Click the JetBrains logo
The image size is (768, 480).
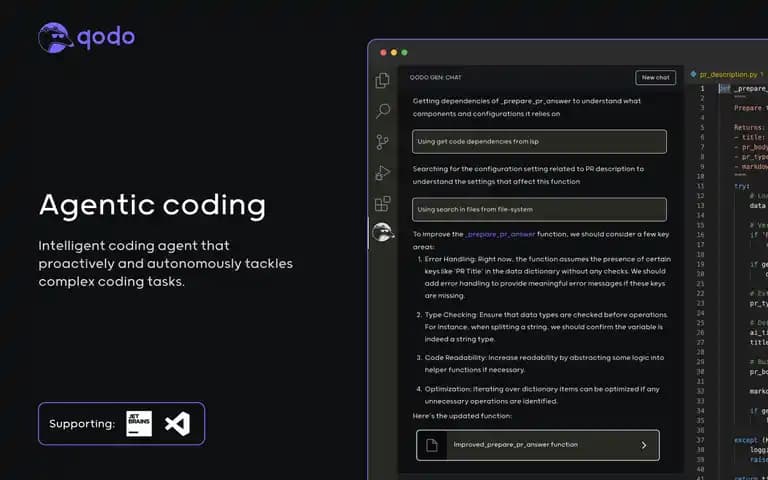point(139,424)
